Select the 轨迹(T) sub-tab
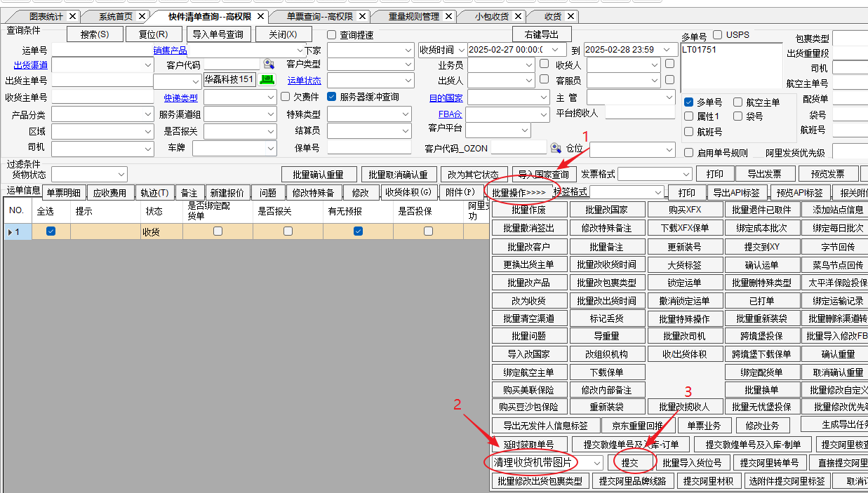The height and width of the screenshot is (493, 868). (154, 193)
